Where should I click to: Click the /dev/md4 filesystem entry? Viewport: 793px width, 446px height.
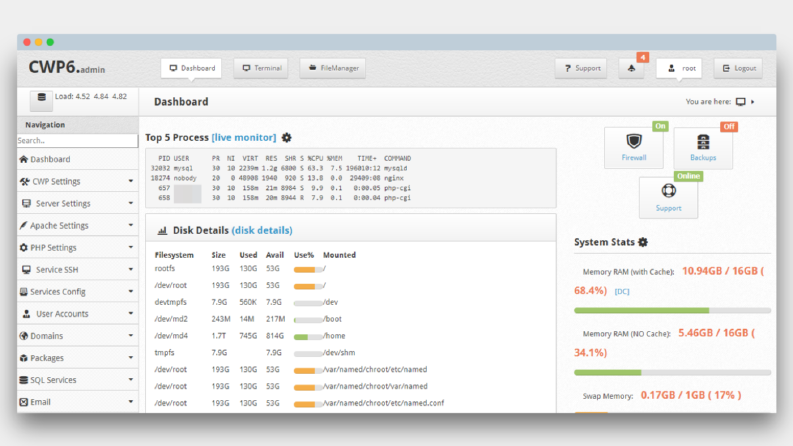click(171, 336)
